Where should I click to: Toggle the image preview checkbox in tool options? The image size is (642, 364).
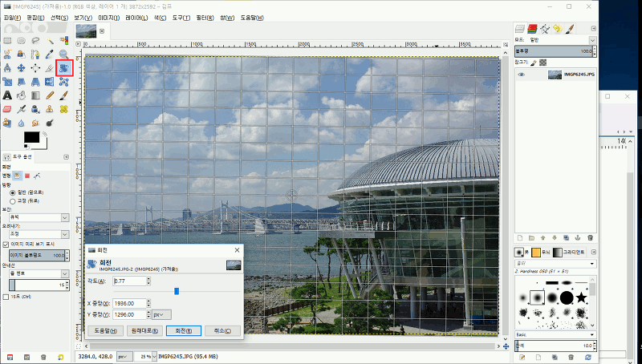pyautogui.click(x=6, y=245)
